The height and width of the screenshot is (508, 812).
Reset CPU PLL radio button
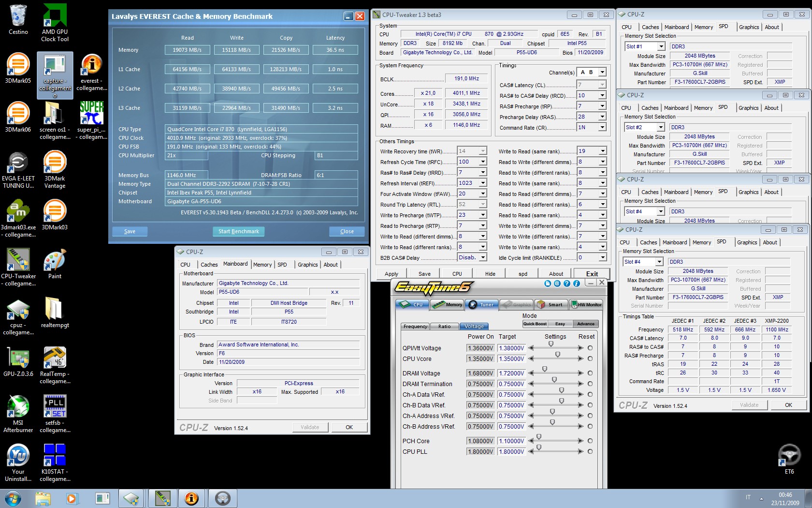point(590,451)
